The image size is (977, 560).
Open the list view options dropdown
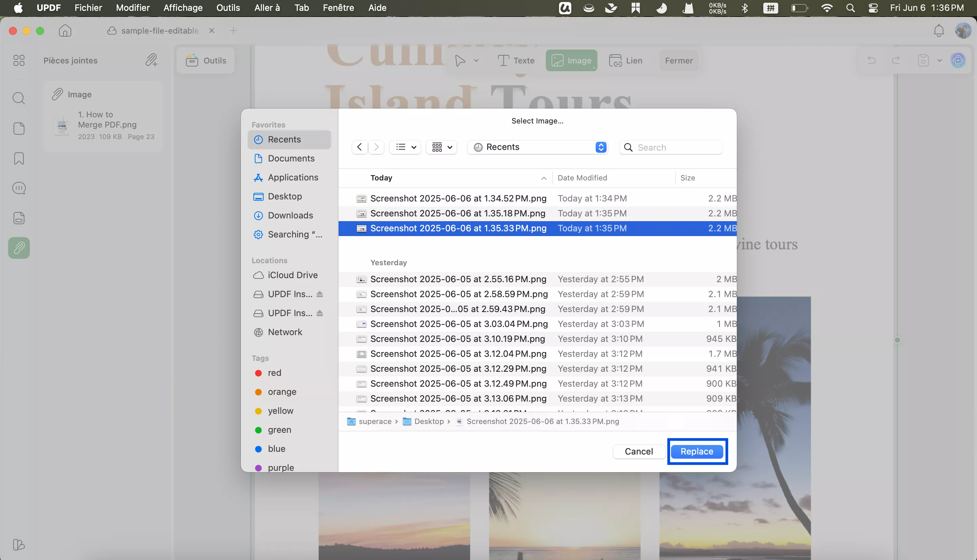(x=405, y=147)
